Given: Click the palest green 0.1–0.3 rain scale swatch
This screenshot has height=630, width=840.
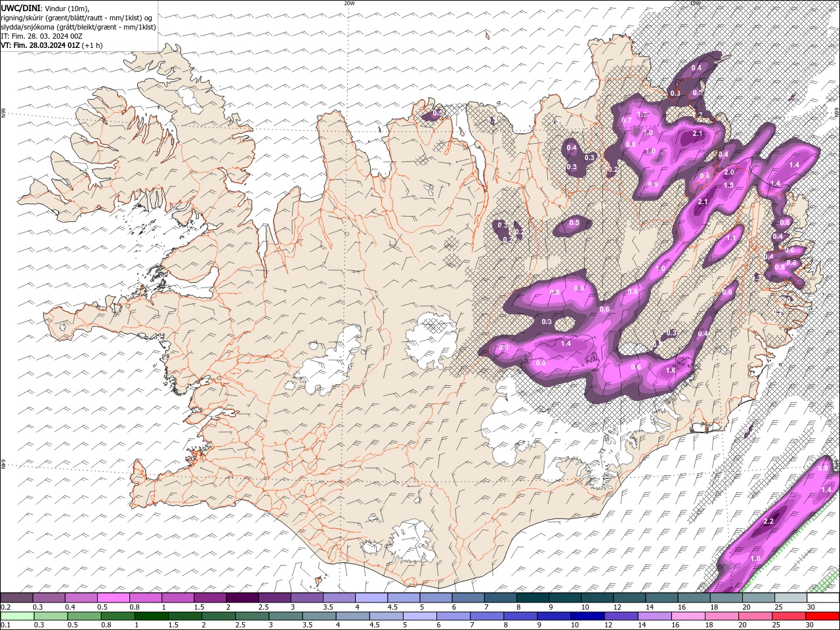Looking at the screenshot, I should point(17,616).
